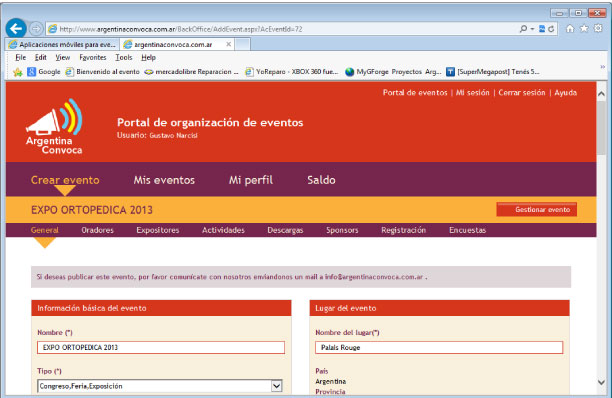Screen dimensions: 612x398
Task: Click the Argentina country value text
Action: (331, 381)
